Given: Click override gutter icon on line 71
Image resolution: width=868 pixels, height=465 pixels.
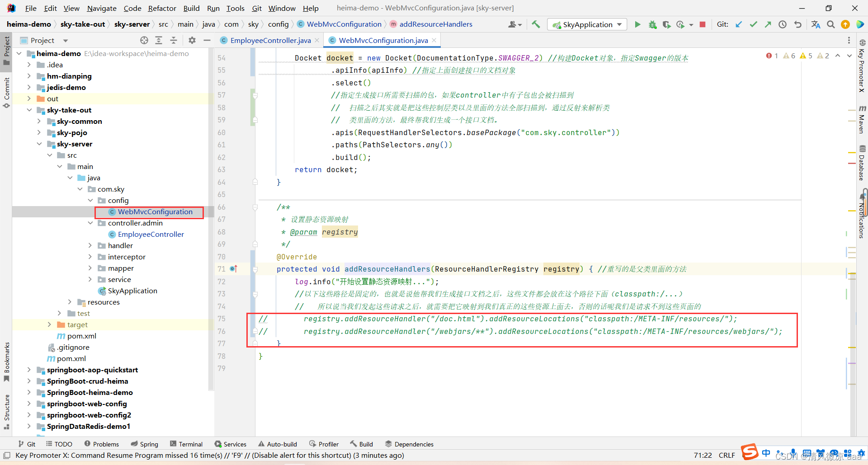Looking at the screenshot, I should [x=233, y=269].
